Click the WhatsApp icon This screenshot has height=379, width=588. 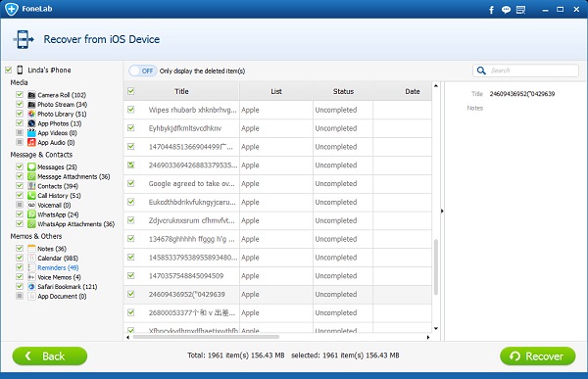pos(31,214)
